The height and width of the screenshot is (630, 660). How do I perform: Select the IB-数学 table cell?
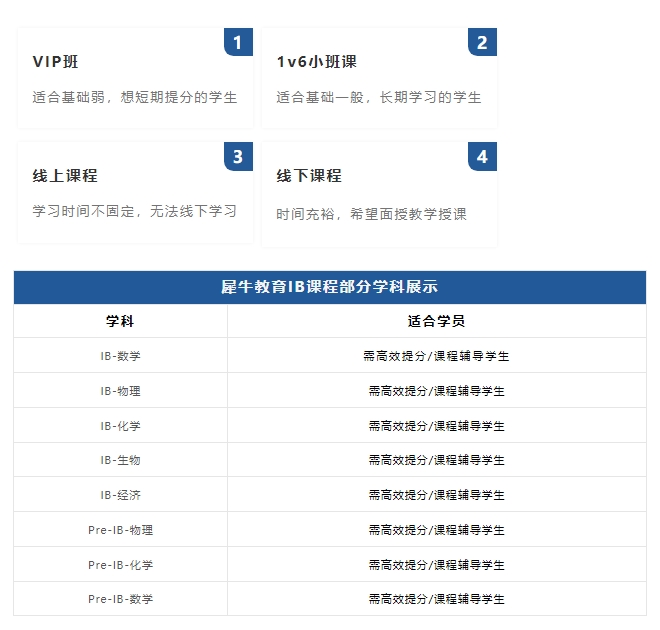[x=120, y=356]
